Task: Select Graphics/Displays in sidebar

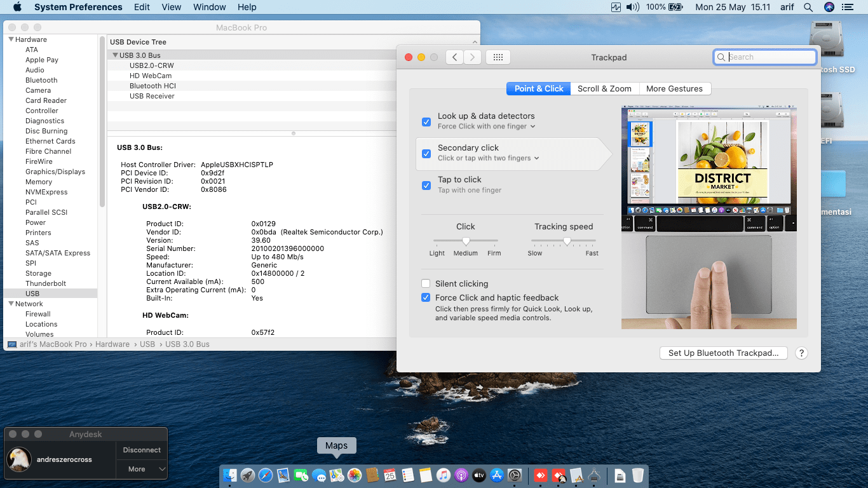Action: (55, 172)
